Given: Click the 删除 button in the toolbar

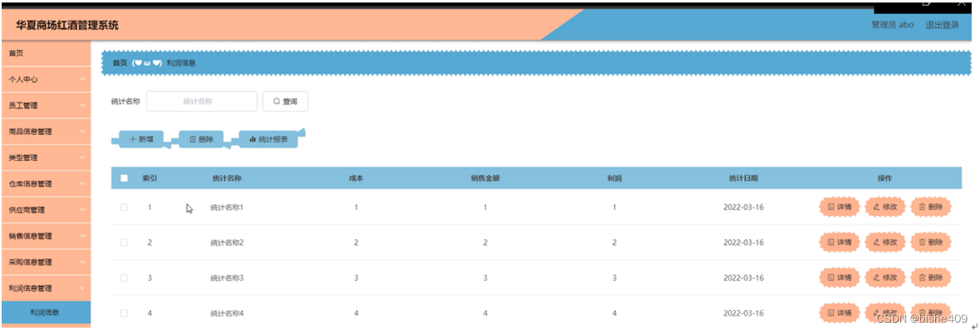Looking at the screenshot, I should (x=202, y=139).
